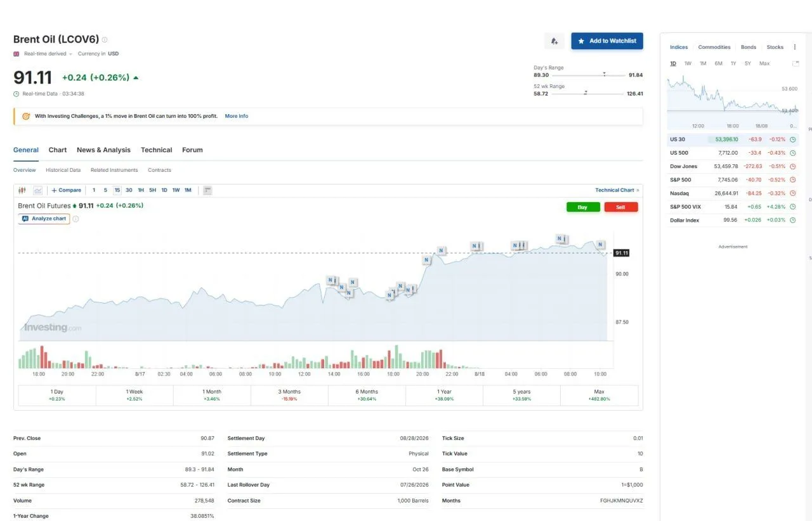Click the Day's Range slider marker
The image size is (812, 521).
tap(604, 74)
